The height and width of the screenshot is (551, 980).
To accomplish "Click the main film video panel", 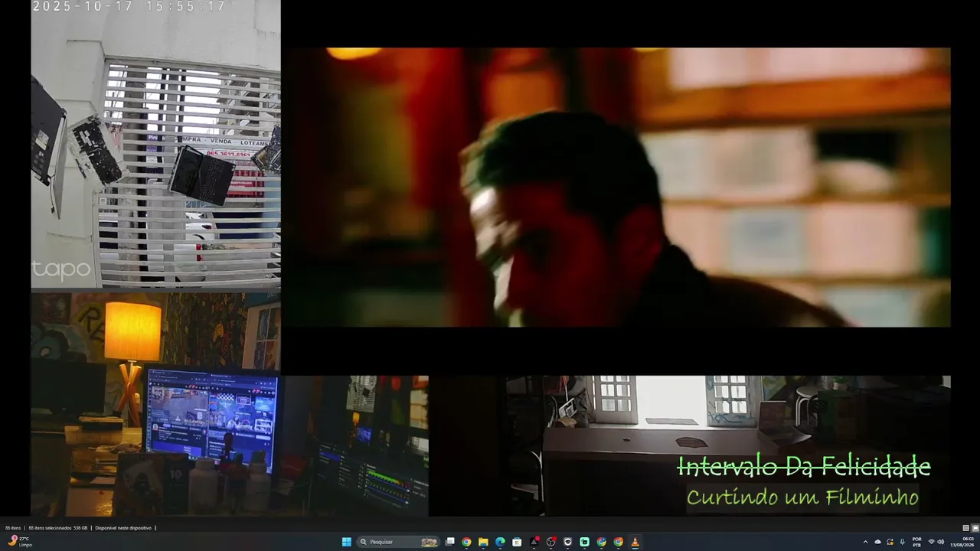I will pos(616,187).
